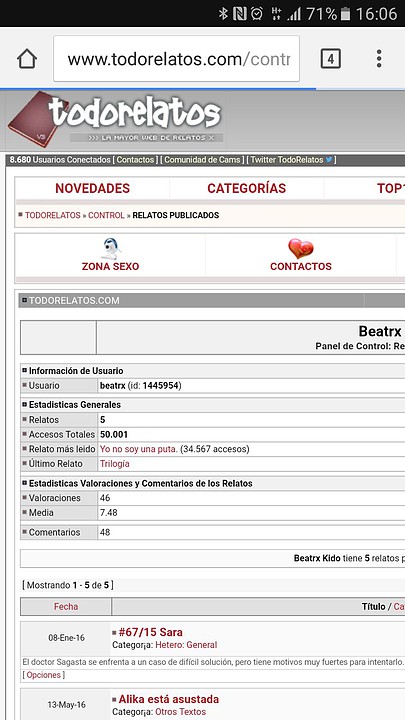Tap the ZONA SEXO webcam icon
The width and height of the screenshot is (405, 720).
(111, 248)
